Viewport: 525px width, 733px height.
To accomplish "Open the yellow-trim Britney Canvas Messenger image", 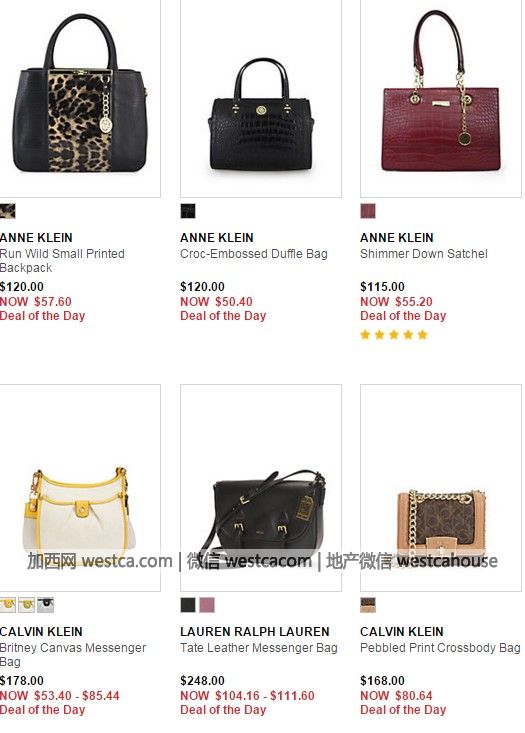I will (x=80, y=488).
